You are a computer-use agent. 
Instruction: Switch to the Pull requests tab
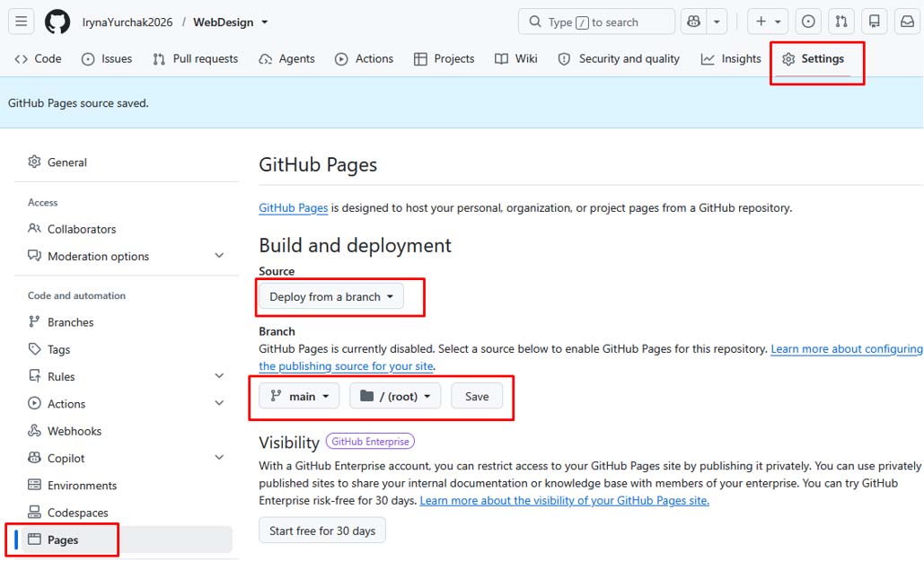click(x=196, y=59)
